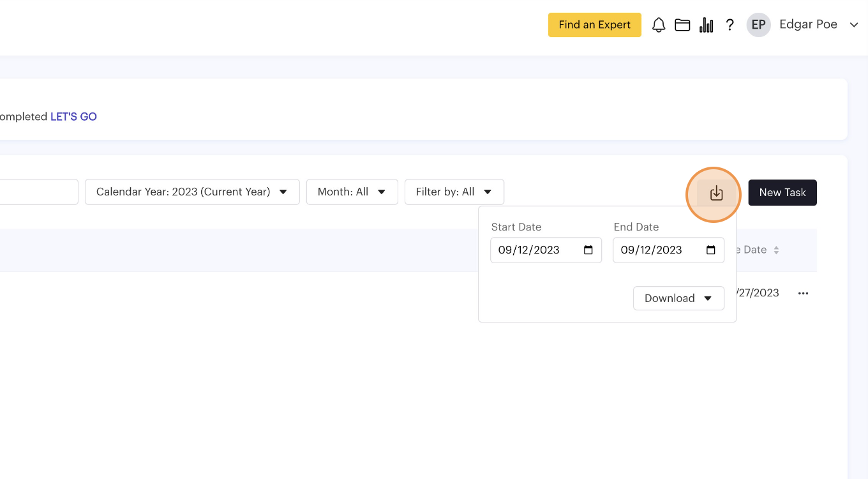Click the End Date input field
868x479 pixels.
[659, 250]
